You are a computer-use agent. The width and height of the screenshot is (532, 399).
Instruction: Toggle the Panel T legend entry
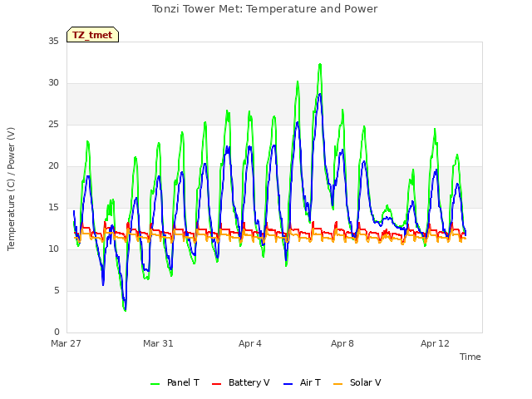[x=175, y=382]
